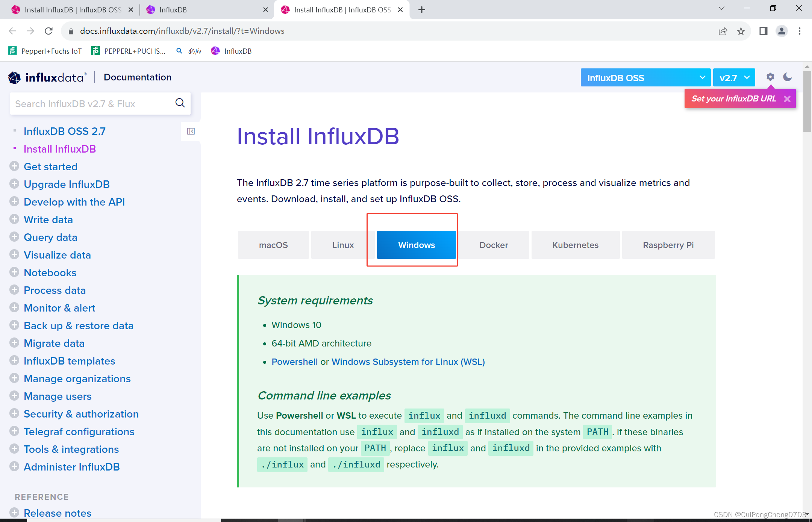Open the 必应 bookmark
The height and width of the screenshot is (522, 812).
pos(189,51)
